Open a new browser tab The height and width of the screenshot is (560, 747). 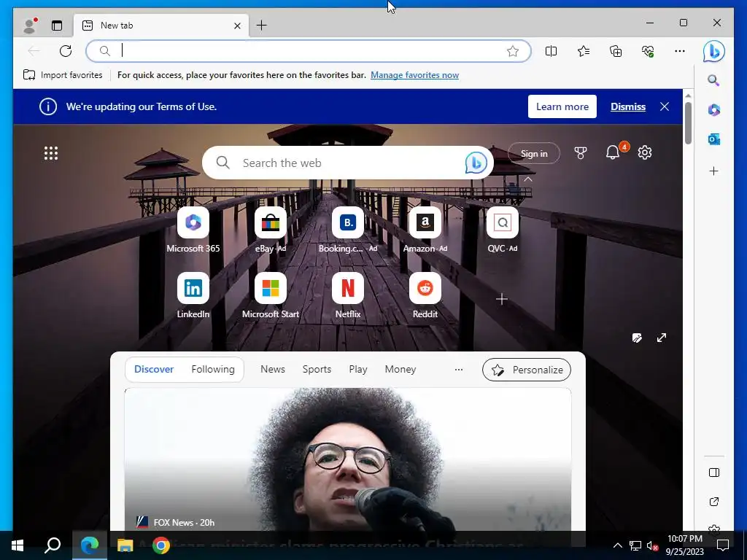click(262, 26)
